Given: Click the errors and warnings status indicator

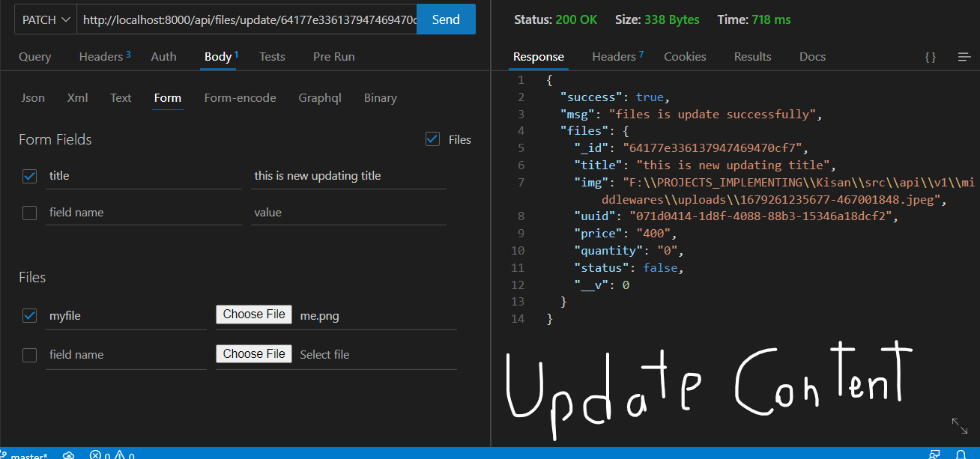Looking at the screenshot, I should click(112, 455).
